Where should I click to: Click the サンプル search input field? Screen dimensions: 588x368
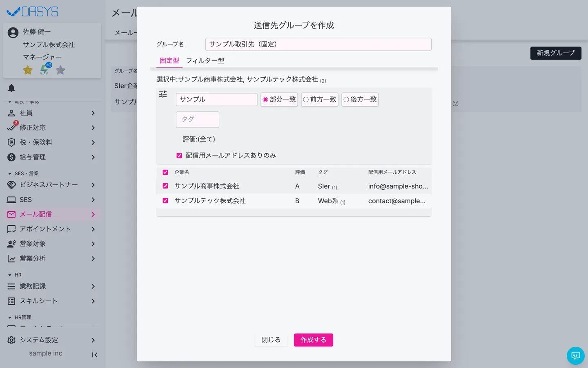(216, 99)
